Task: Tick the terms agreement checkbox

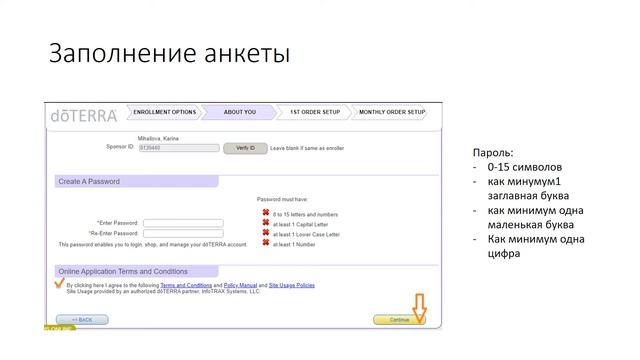Action: tap(60, 283)
